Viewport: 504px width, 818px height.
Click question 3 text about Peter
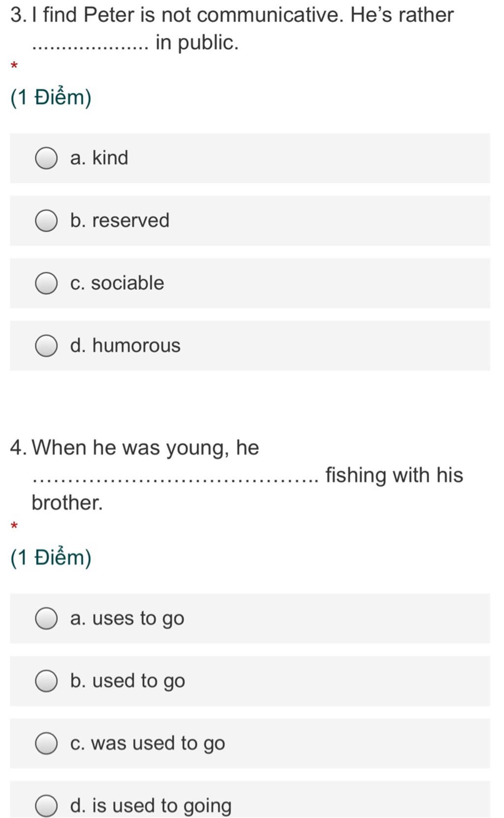point(232,29)
